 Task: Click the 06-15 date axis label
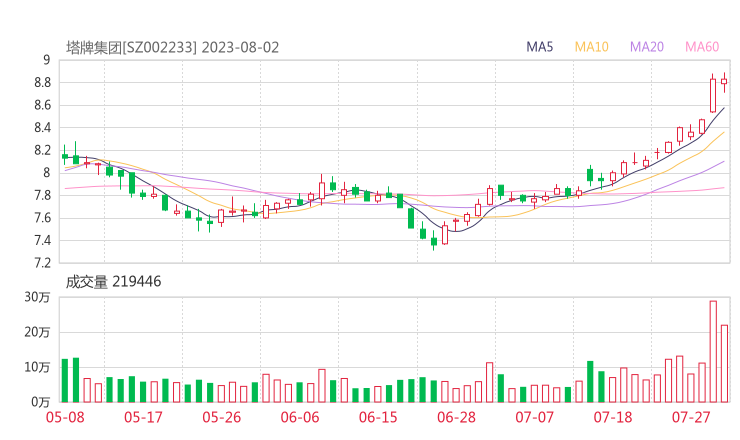click(x=378, y=417)
